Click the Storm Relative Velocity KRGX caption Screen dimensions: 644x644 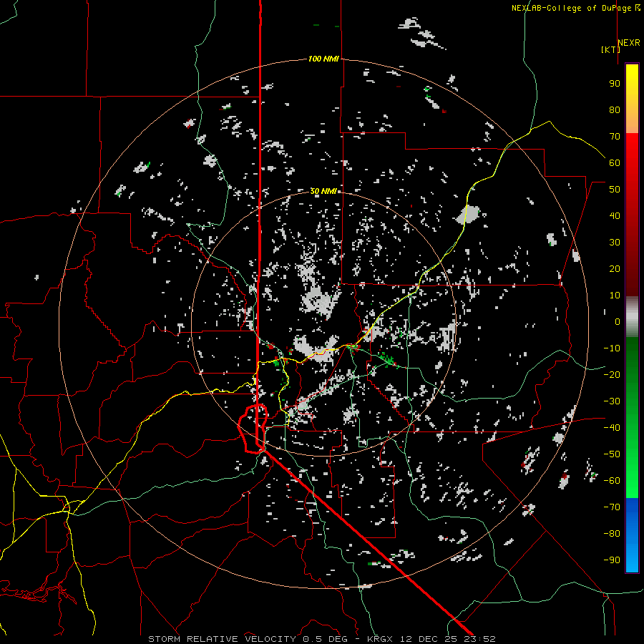pyautogui.click(x=322, y=639)
